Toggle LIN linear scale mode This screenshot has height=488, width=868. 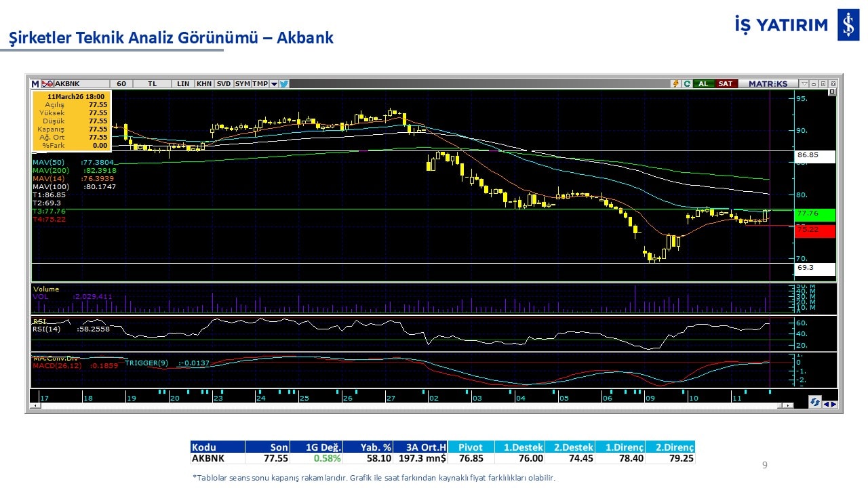[x=183, y=83]
